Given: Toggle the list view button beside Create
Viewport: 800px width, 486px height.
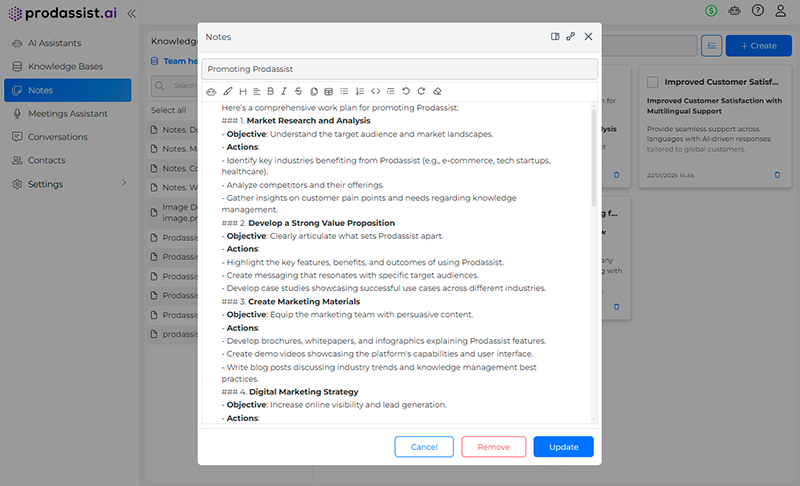Looking at the screenshot, I should pyautogui.click(x=711, y=45).
